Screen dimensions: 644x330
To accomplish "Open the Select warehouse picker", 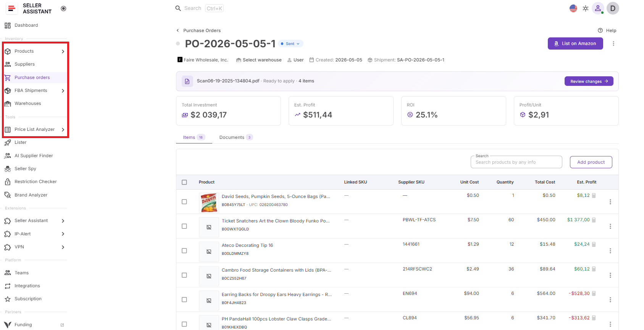I will point(259,60).
